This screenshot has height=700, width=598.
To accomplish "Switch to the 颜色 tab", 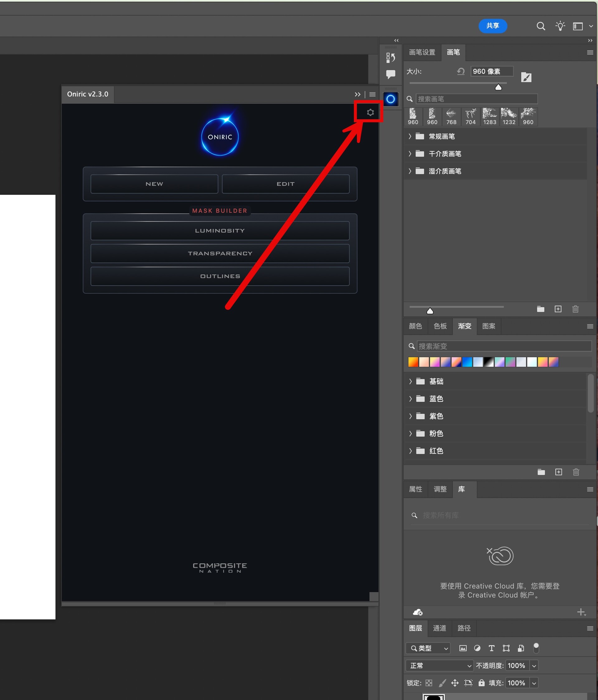I will (415, 326).
